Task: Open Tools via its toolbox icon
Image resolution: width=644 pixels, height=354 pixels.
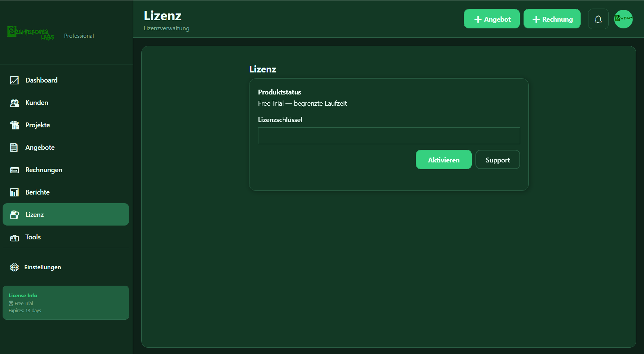Action: (x=14, y=237)
